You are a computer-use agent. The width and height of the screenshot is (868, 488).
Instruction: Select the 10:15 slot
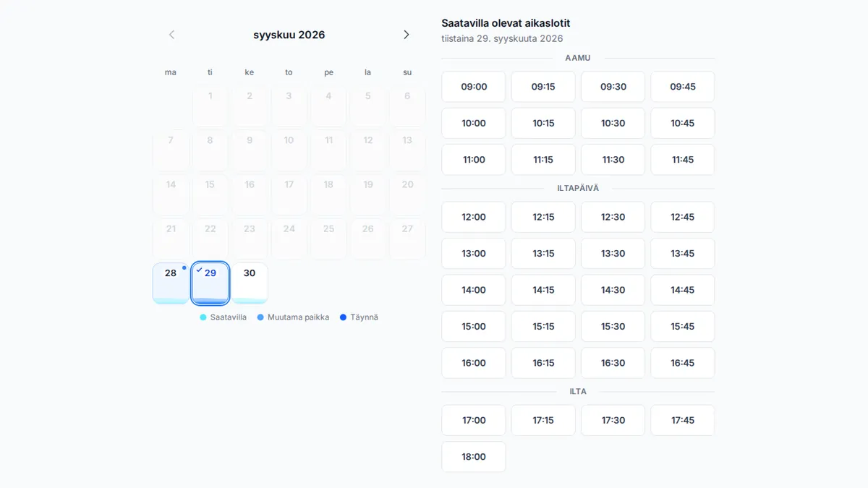(x=543, y=123)
